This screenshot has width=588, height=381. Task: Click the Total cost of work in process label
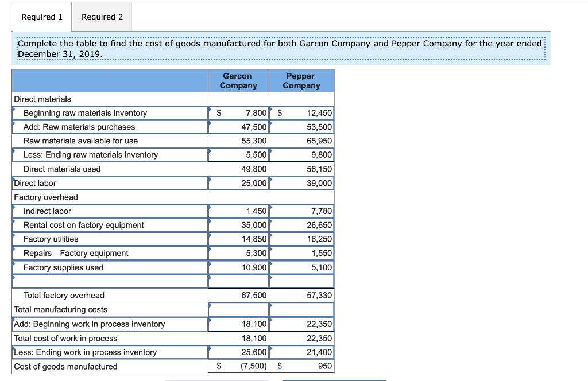click(x=65, y=339)
